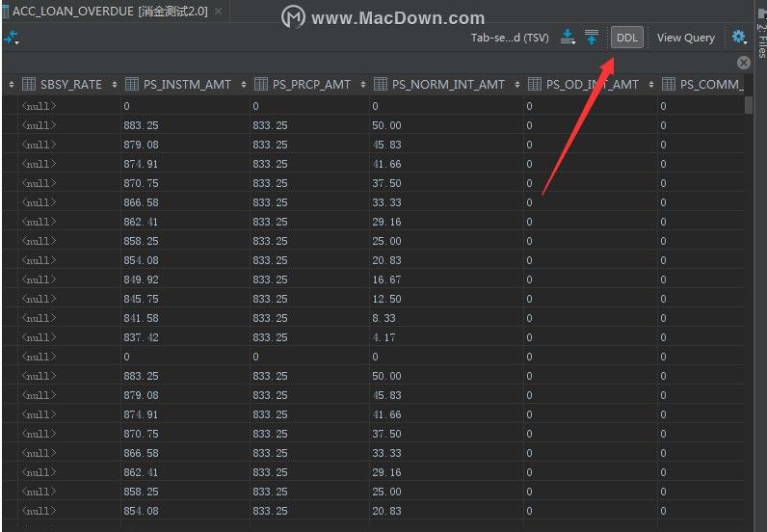Click the export data download icon
The height and width of the screenshot is (532, 767).
pos(568,38)
